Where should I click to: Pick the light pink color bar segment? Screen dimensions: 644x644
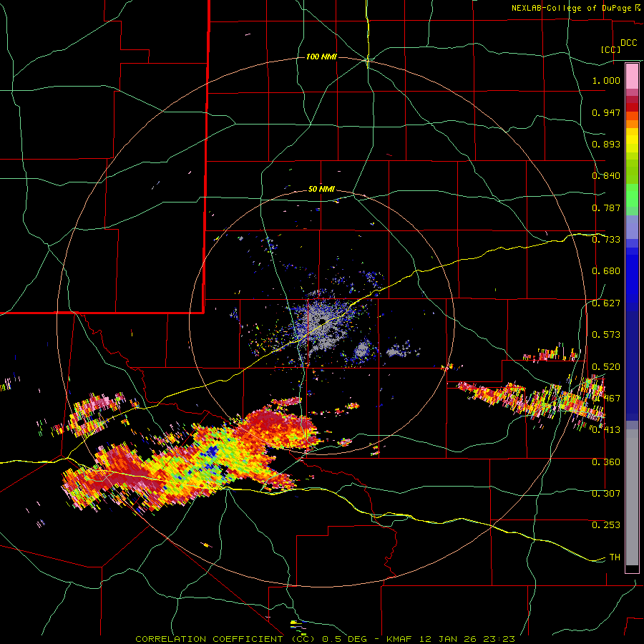(x=632, y=77)
